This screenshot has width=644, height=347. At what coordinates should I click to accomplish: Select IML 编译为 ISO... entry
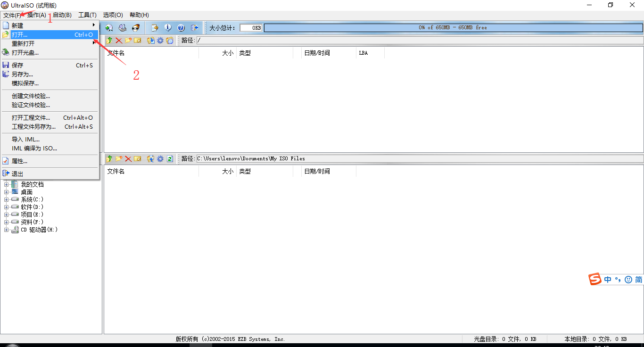pos(50,148)
